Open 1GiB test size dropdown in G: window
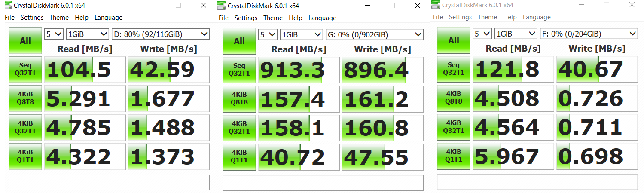644x193 pixels. 302,34
